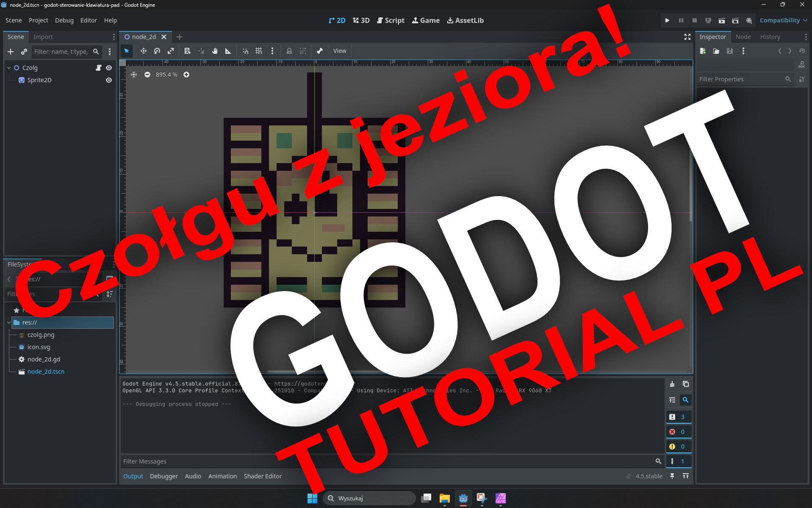Click the Filter Properties input field

point(740,79)
